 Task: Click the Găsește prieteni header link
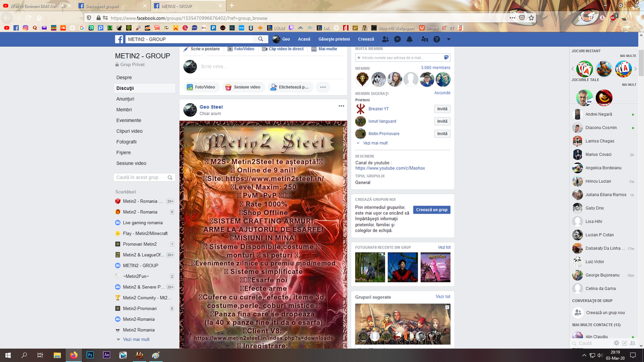[x=334, y=39]
